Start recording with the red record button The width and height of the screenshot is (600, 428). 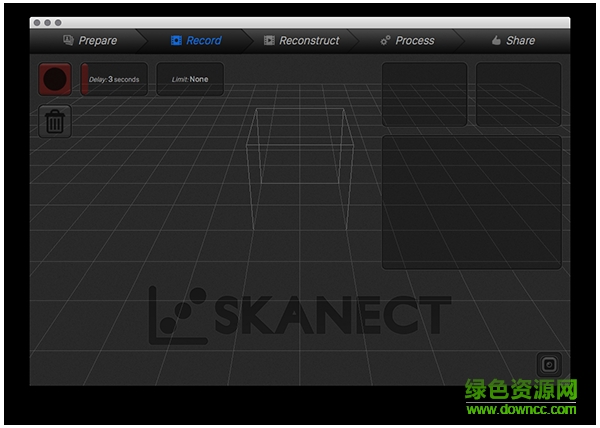coord(55,79)
